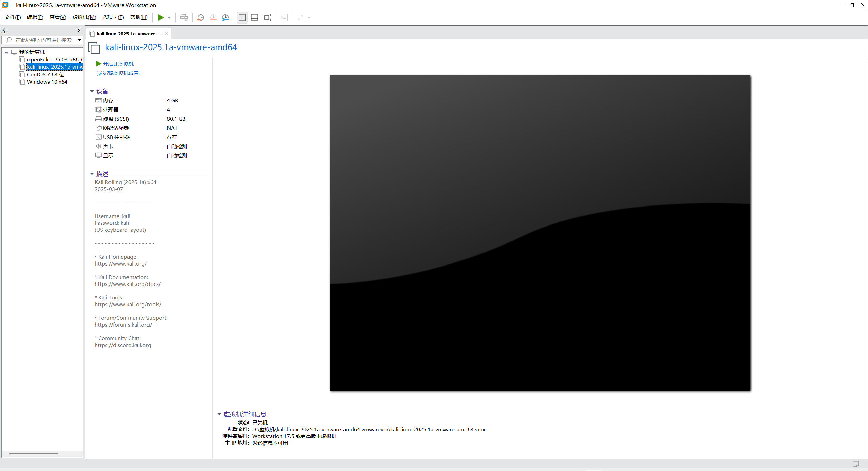868x471 pixels.
Task: Click the 4 GB memory value
Action: 172,101
